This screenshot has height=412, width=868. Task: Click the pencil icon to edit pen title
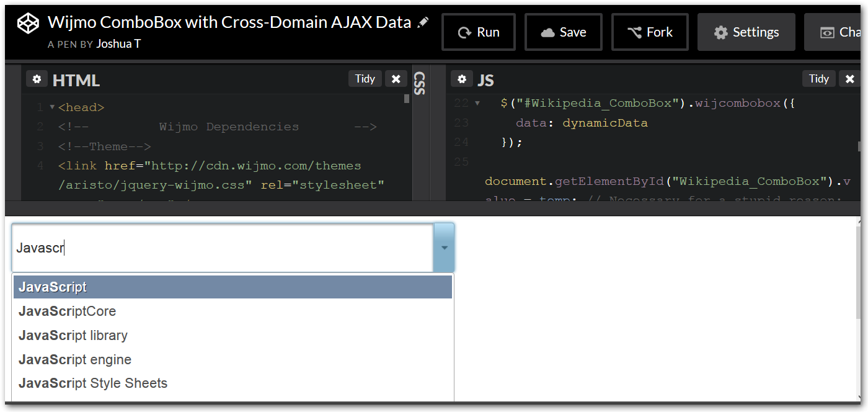tap(423, 23)
